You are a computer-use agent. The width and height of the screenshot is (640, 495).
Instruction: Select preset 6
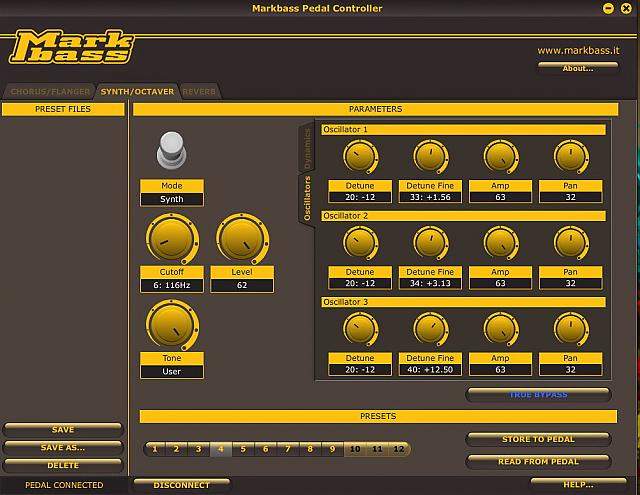point(265,449)
